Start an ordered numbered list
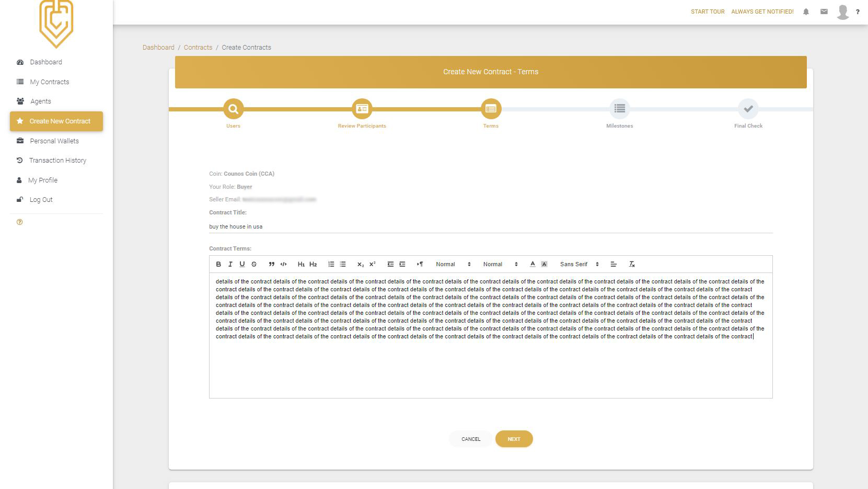This screenshot has width=868, height=489. pos(331,264)
